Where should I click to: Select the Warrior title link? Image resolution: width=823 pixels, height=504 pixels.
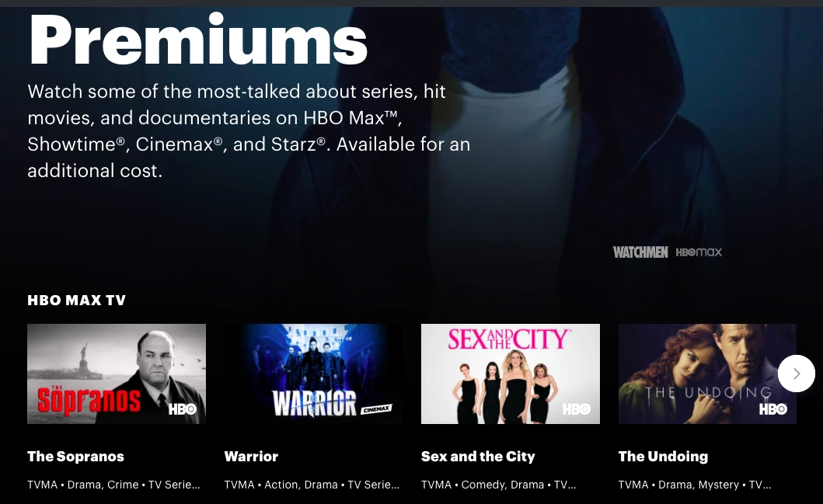[251, 457]
